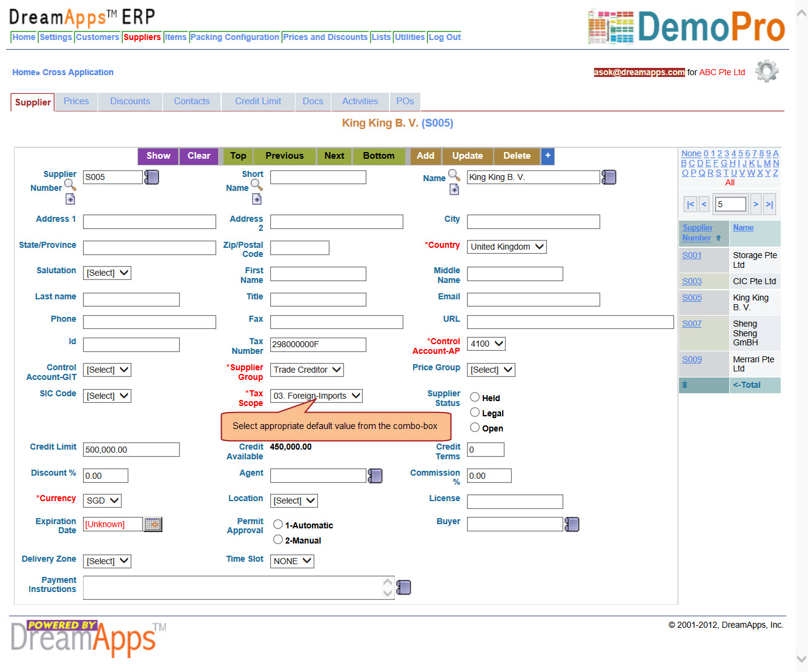
Task: Open SIC Code dropdown
Action: pyautogui.click(x=107, y=396)
